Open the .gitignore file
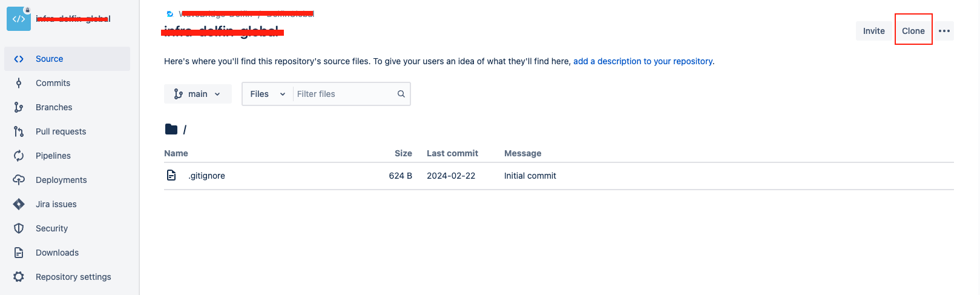 click(206, 176)
